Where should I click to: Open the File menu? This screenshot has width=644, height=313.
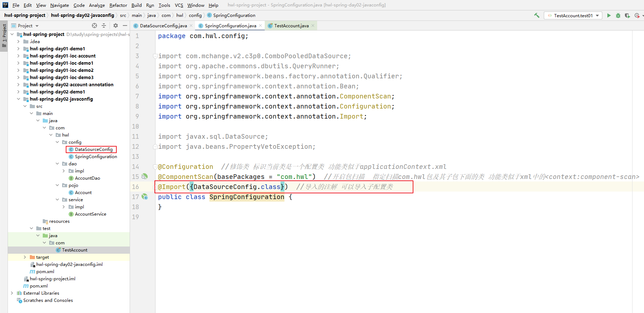tap(16, 5)
